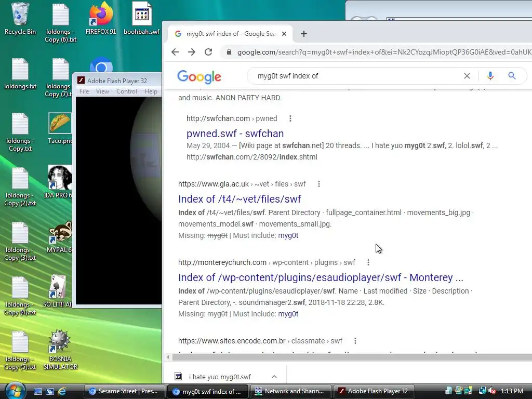
Task: Open the Recycle Bin desktop icon
Action: pos(20,19)
